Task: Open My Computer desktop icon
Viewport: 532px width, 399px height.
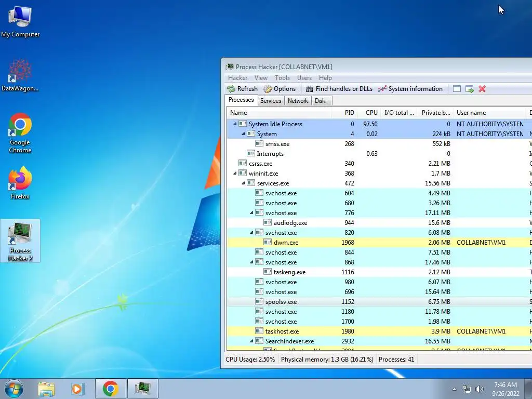Action: point(20,21)
